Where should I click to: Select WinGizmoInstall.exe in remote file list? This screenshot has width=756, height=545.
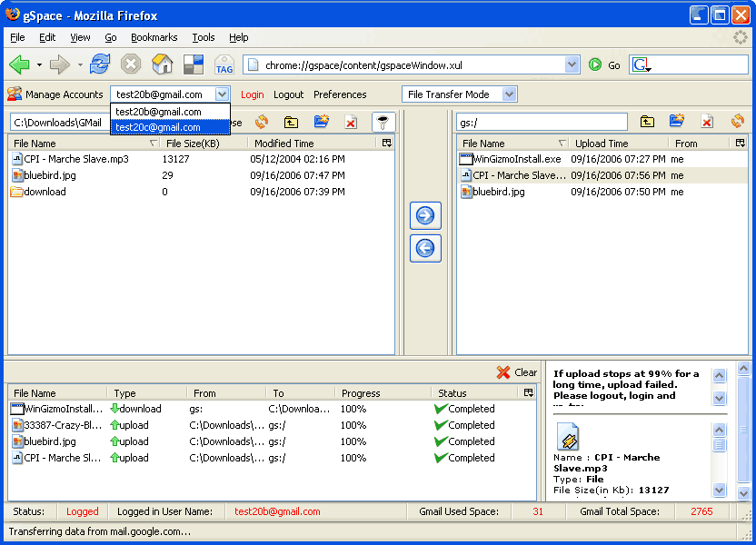tap(602, 159)
